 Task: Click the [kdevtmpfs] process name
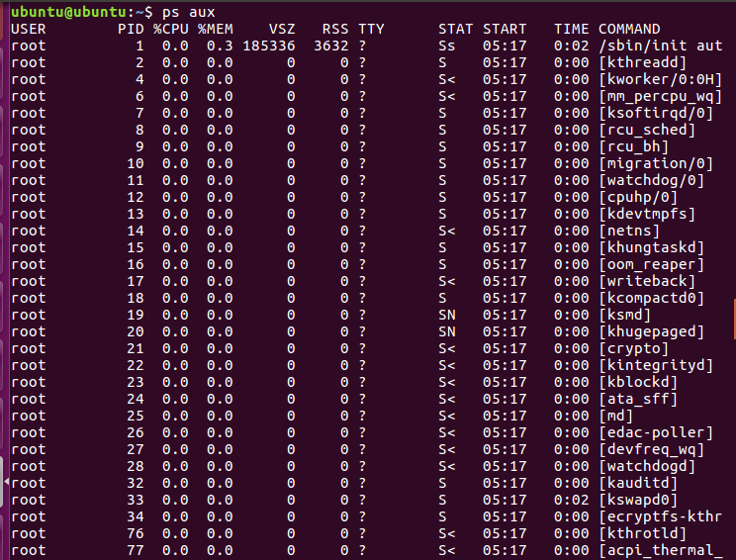tap(647, 214)
